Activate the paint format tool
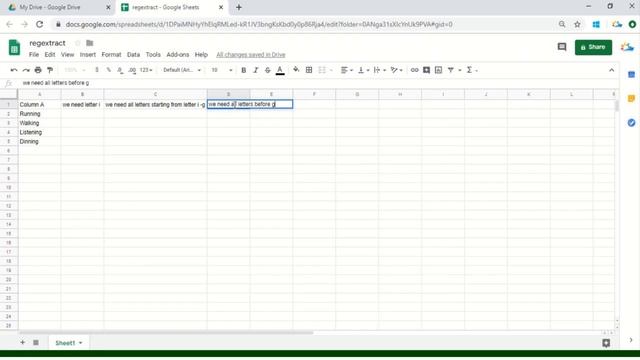Screen dimensions: 640x360 (x=50, y=70)
